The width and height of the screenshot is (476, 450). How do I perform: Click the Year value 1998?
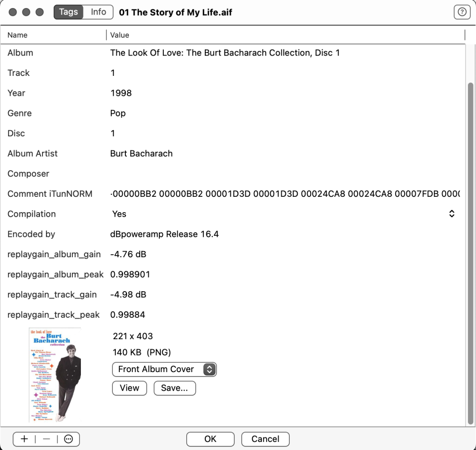(121, 93)
